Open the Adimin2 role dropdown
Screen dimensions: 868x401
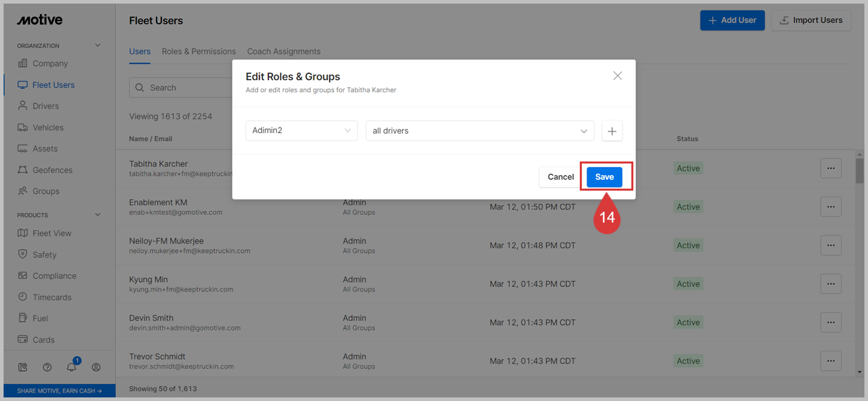click(x=301, y=130)
